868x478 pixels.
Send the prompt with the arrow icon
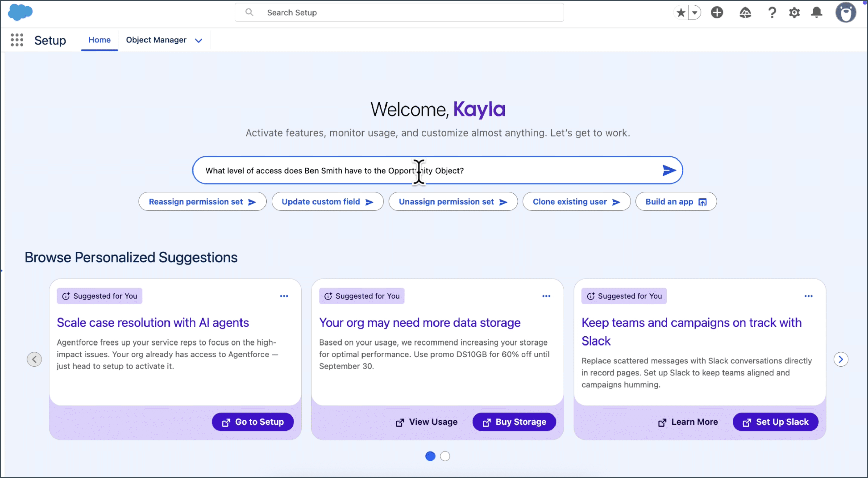(669, 170)
